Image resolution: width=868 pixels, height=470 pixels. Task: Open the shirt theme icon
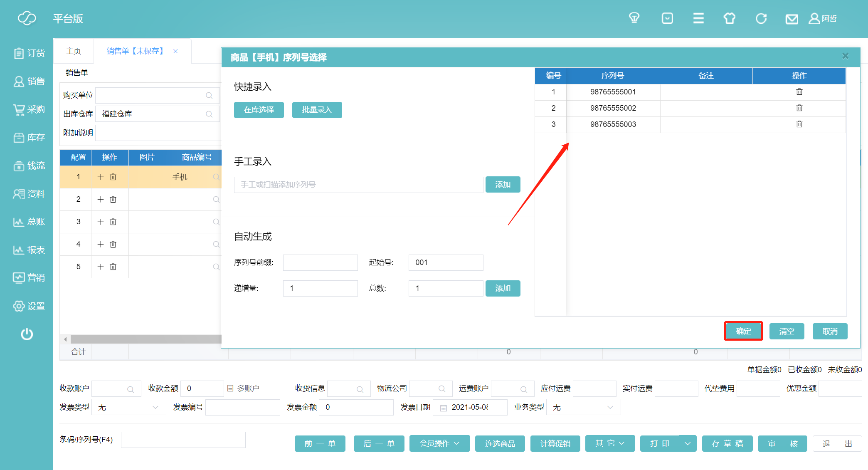pyautogui.click(x=730, y=19)
